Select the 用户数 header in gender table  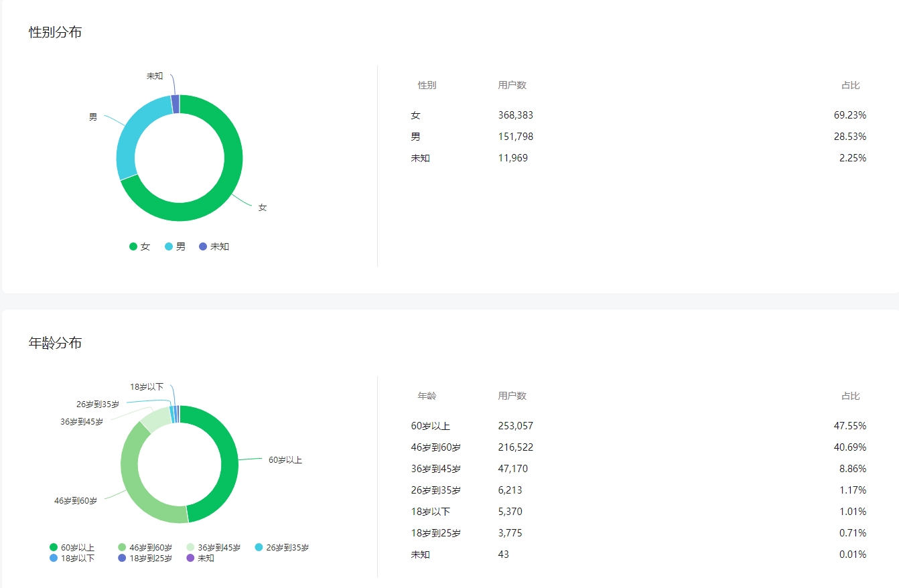(512, 85)
